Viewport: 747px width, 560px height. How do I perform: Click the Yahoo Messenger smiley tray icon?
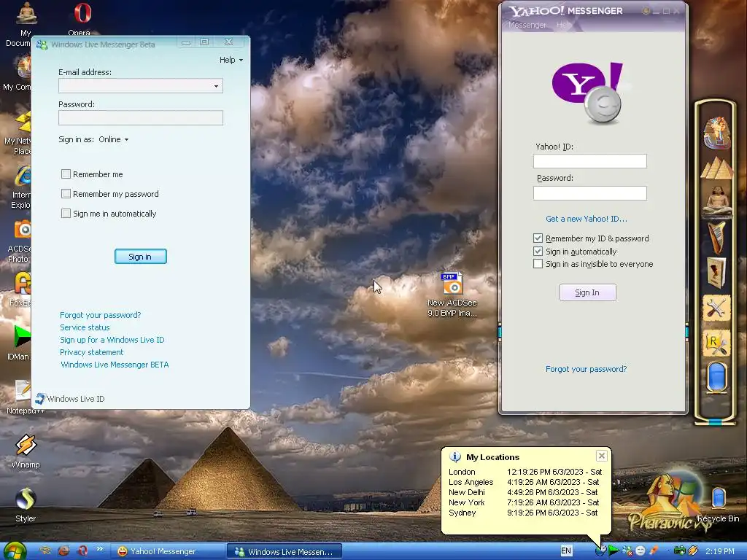[640, 551]
